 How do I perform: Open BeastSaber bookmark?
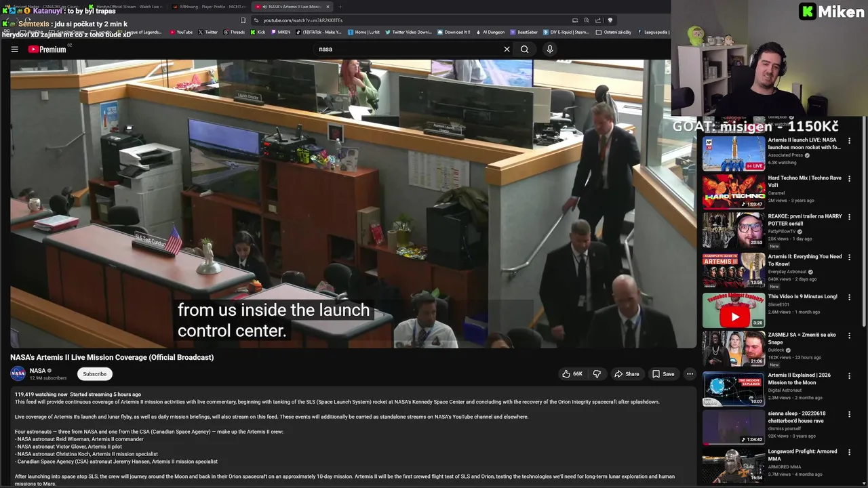[x=524, y=32]
